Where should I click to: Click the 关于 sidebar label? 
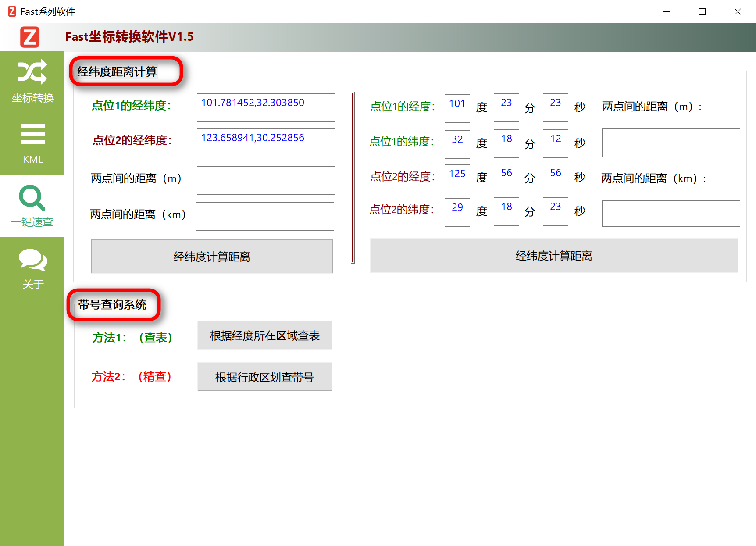(33, 284)
